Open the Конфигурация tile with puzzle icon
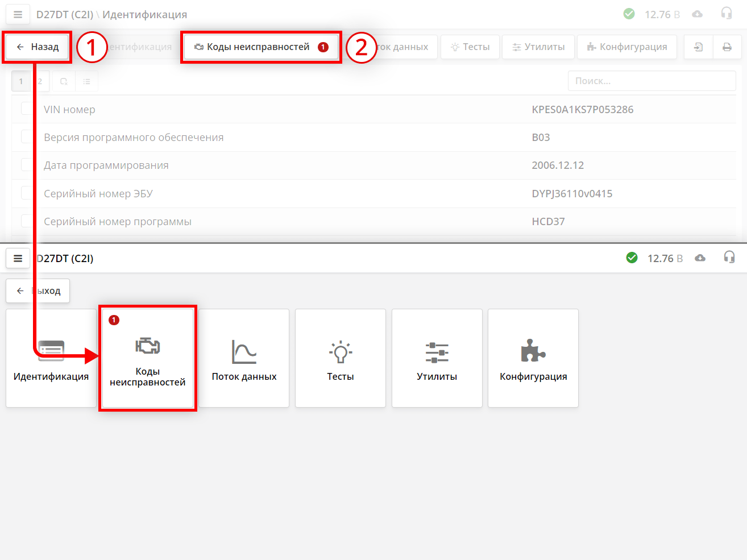 click(x=533, y=358)
